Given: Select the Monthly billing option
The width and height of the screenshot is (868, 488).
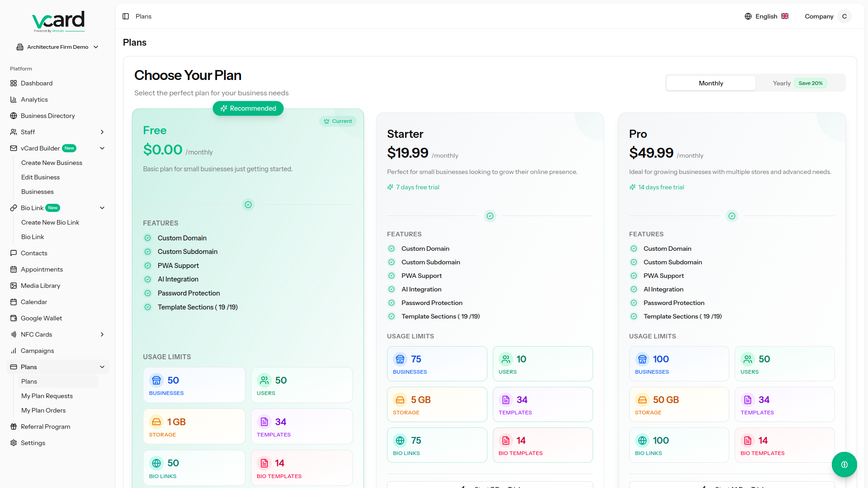Looking at the screenshot, I should click(x=711, y=83).
